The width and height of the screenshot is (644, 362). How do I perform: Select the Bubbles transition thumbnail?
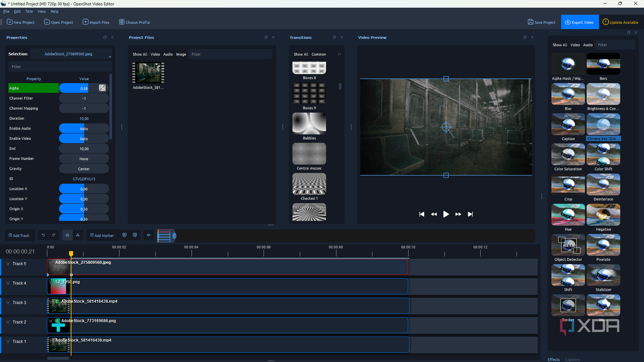click(x=309, y=123)
